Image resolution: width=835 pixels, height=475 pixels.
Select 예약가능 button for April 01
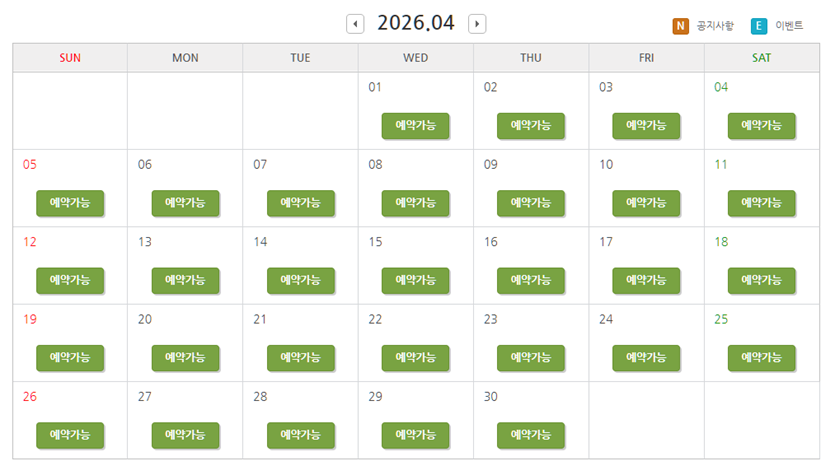pos(415,126)
